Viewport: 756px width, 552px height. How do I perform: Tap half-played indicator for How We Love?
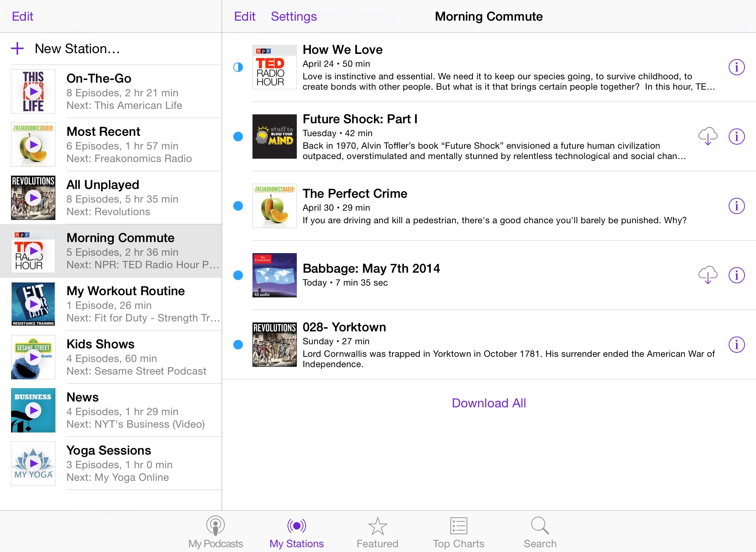[x=238, y=67]
